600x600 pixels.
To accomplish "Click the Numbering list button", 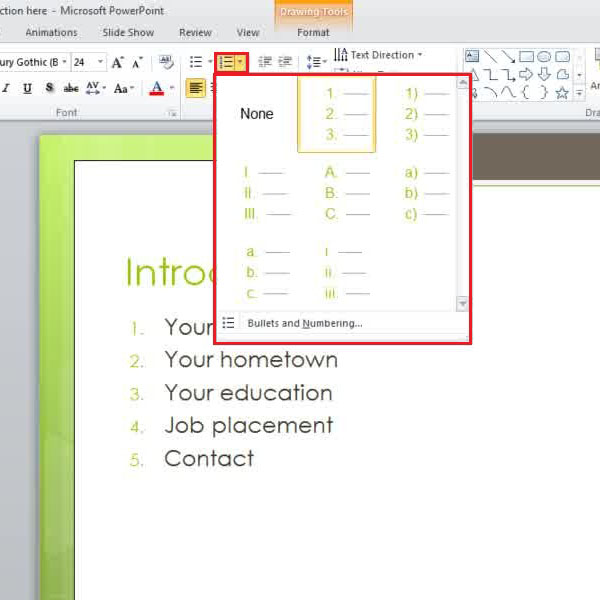I will point(226,62).
